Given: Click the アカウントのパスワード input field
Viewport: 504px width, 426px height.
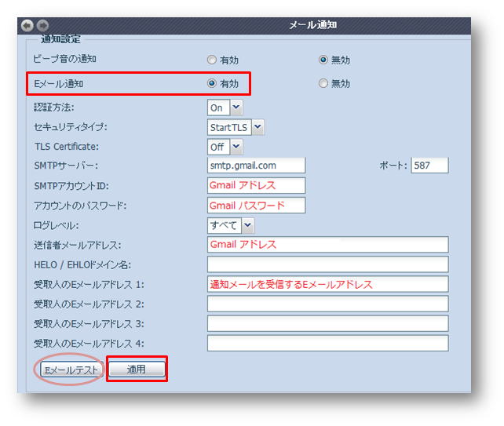Looking at the screenshot, I should tap(256, 205).
